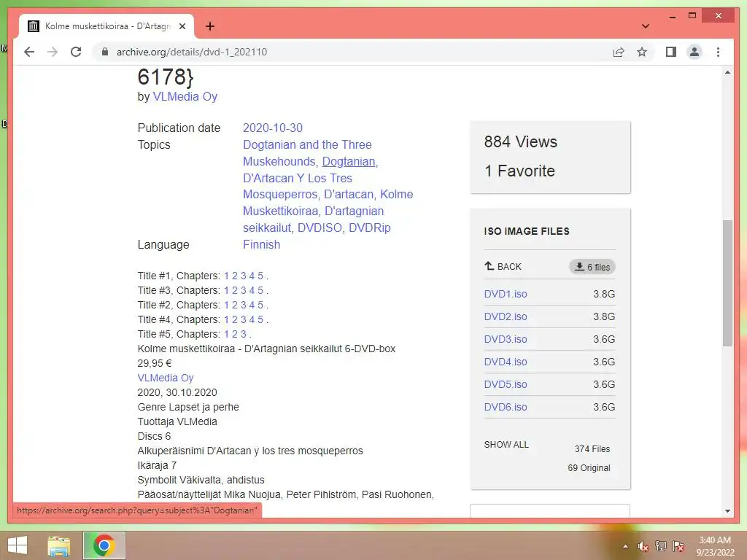View site info via padlock icon
Image resolution: width=747 pixels, height=560 pixels.
click(105, 52)
